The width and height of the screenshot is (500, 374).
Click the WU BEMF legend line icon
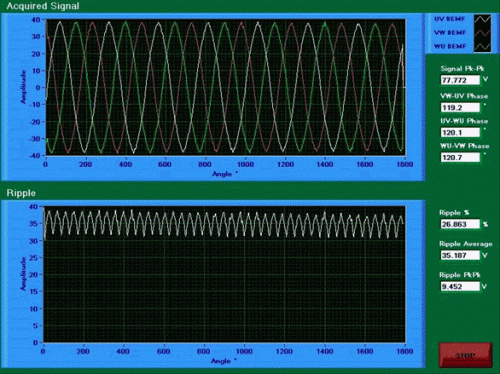pyautogui.click(x=482, y=46)
